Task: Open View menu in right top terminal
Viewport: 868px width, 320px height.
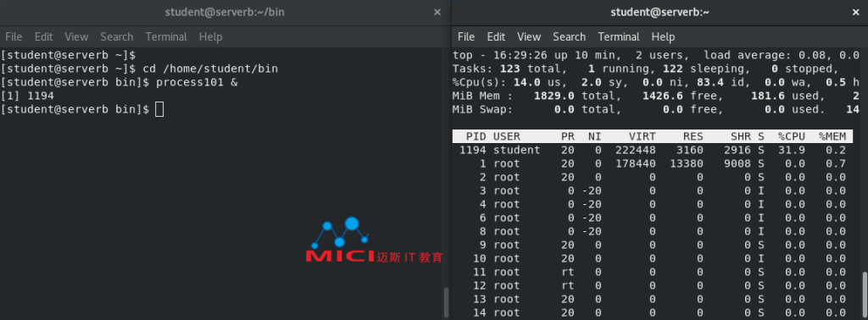Action: (529, 37)
